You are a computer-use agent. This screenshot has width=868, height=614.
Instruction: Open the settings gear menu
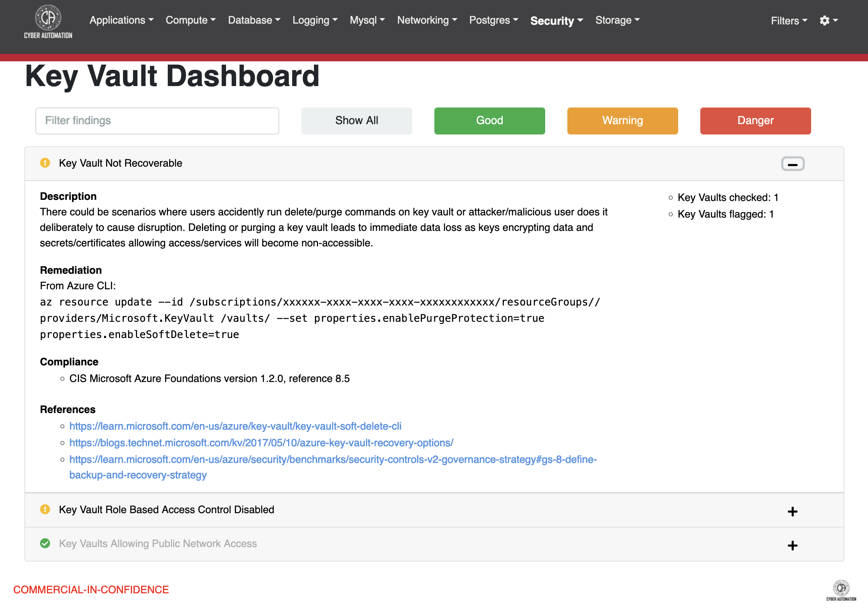point(829,20)
